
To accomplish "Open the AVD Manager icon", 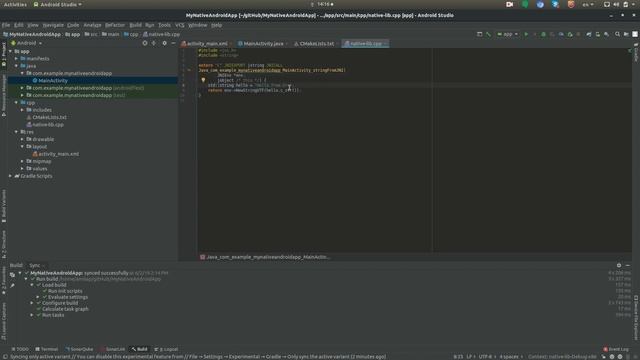I will point(598,34).
